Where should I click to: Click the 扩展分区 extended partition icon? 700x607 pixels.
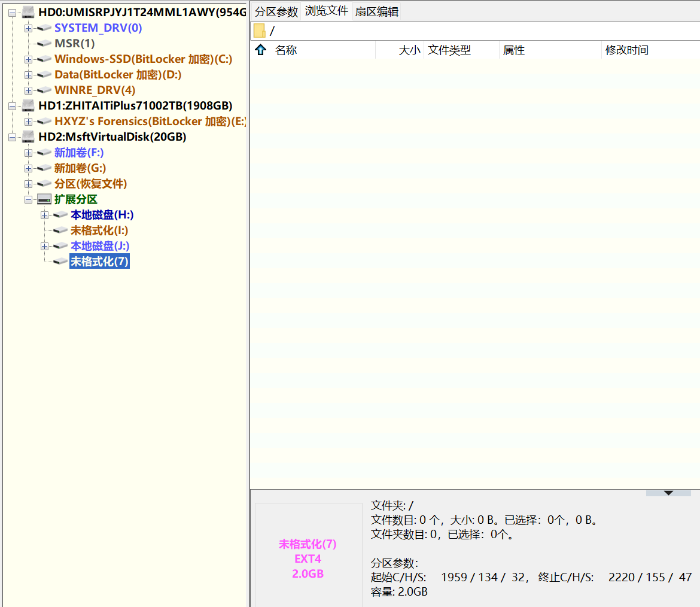click(x=44, y=199)
